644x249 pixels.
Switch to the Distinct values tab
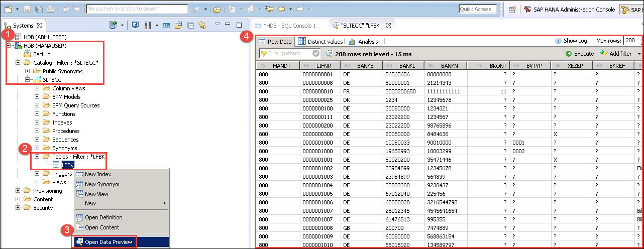point(320,41)
